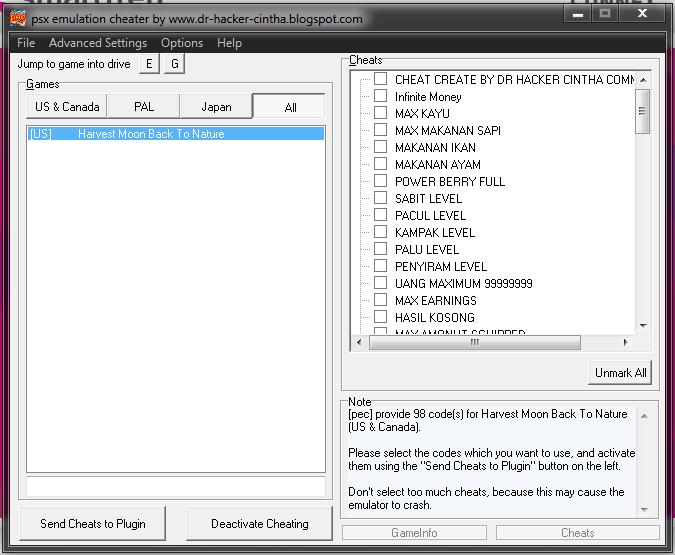Open the Advanced Settings menu
Image resolution: width=675 pixels, height=555 pixels.
pyautogui.click(x=98, y=43)
